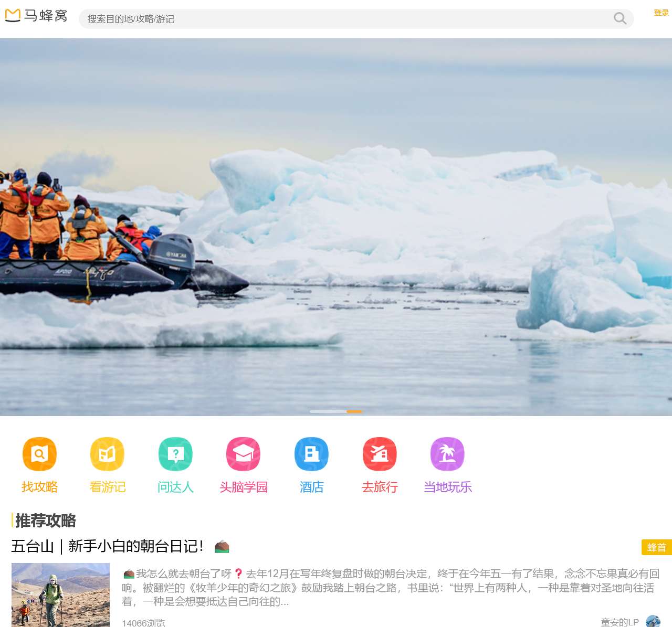Click the orange active carousel indicator
Viewport: 672px width, 627px height.
click(x=354, y=411)
